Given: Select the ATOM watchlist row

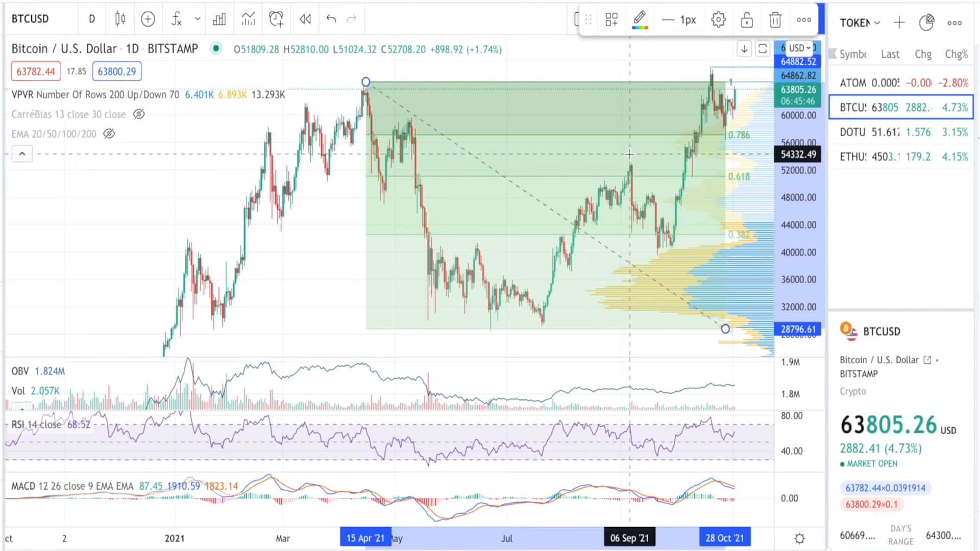Looking at the screenshot, I should (x=901, y=83).
